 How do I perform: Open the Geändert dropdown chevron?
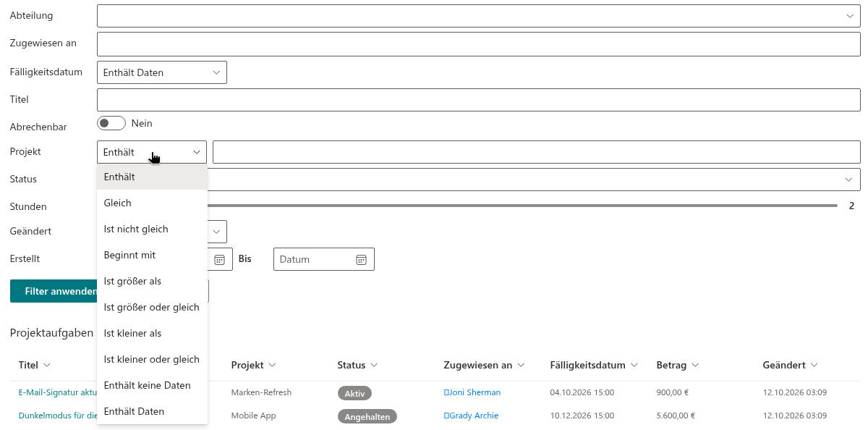tap(216, 232)
